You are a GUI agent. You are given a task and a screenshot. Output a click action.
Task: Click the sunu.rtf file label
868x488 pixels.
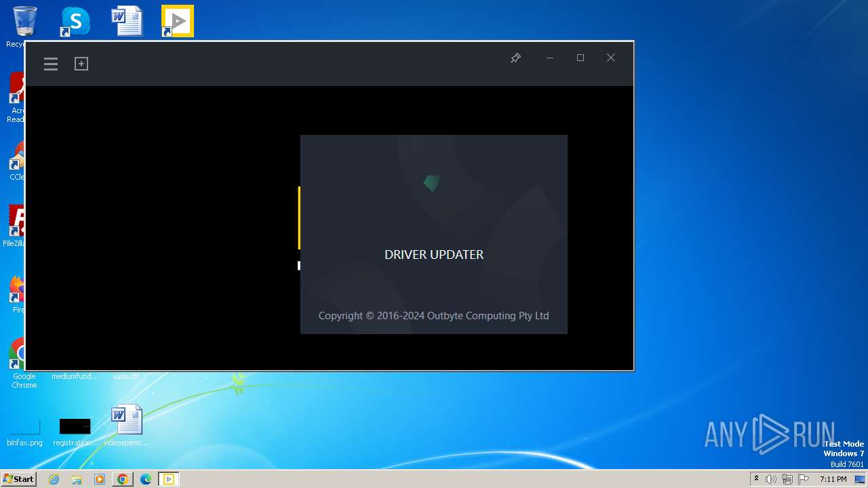(x=126, y=376)
